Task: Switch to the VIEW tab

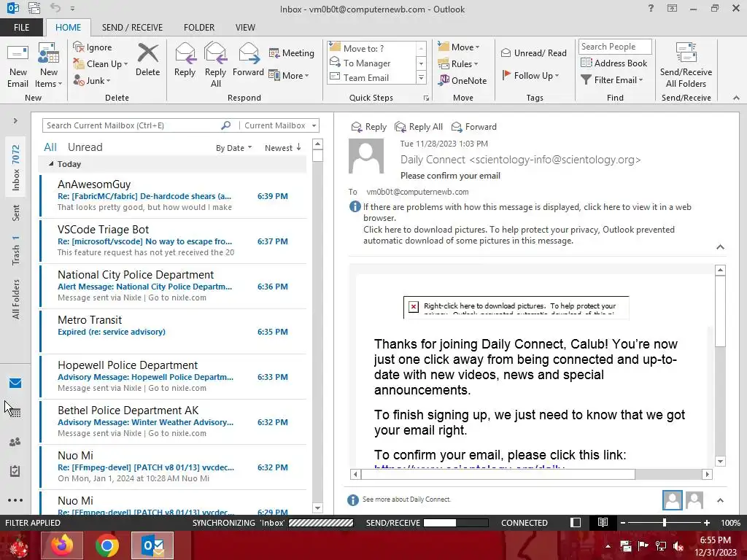Action: [x=245, y=27]
